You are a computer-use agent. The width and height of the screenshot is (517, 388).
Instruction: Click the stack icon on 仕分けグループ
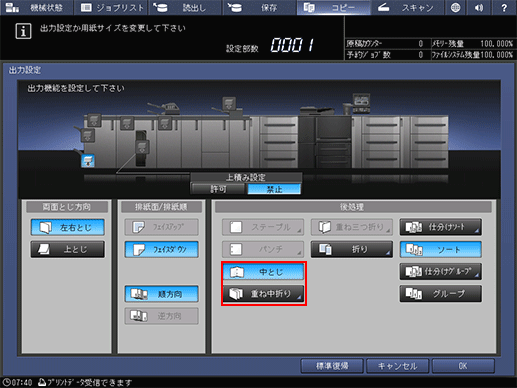[x=414, y=272]
